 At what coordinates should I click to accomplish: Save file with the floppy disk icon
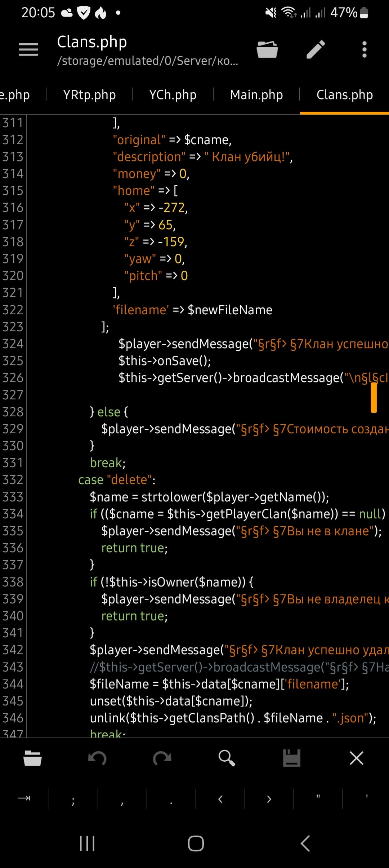click(292, 758)
